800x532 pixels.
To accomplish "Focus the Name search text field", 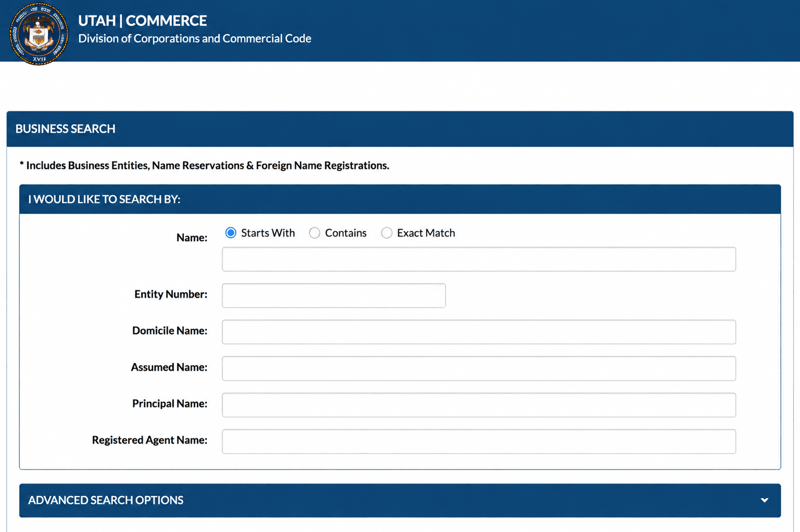I will 479,259.
